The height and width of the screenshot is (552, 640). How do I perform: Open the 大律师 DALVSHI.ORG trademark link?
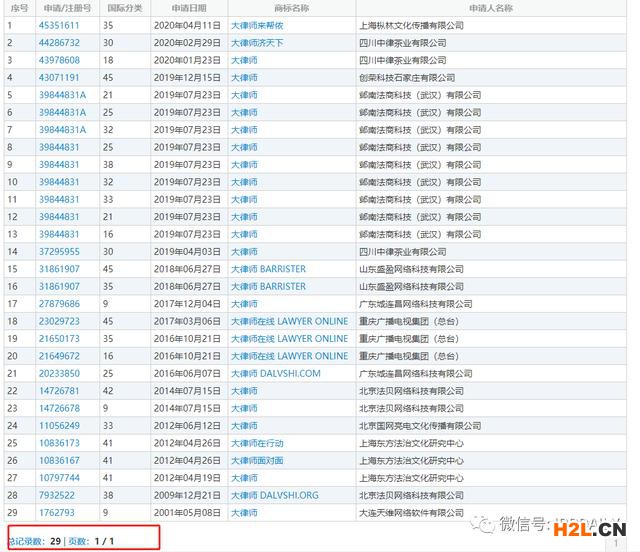[275, 495]
